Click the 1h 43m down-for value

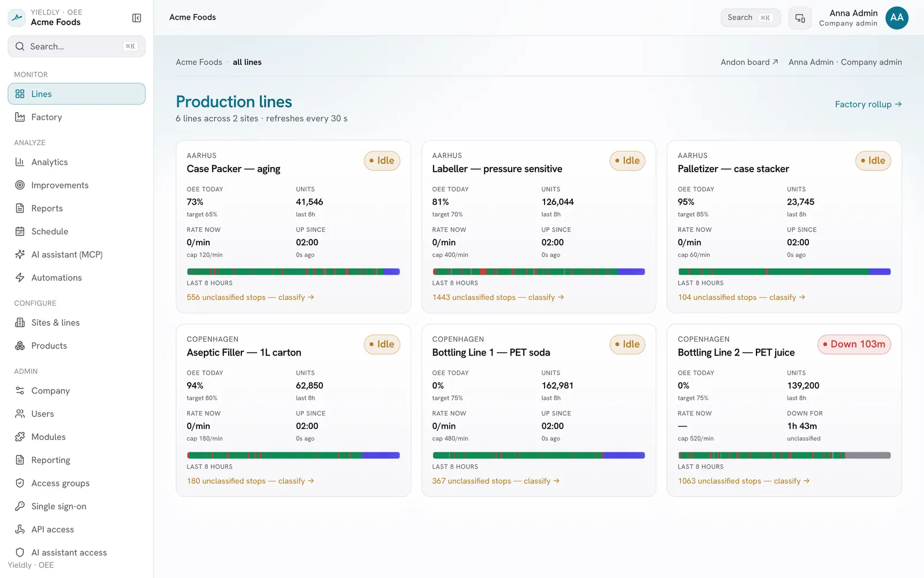[x=802, y=426]
